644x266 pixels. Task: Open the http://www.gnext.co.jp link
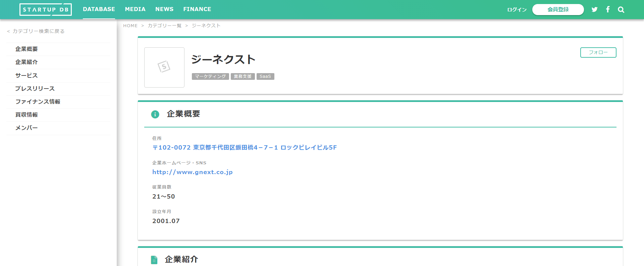click(193, 172)
